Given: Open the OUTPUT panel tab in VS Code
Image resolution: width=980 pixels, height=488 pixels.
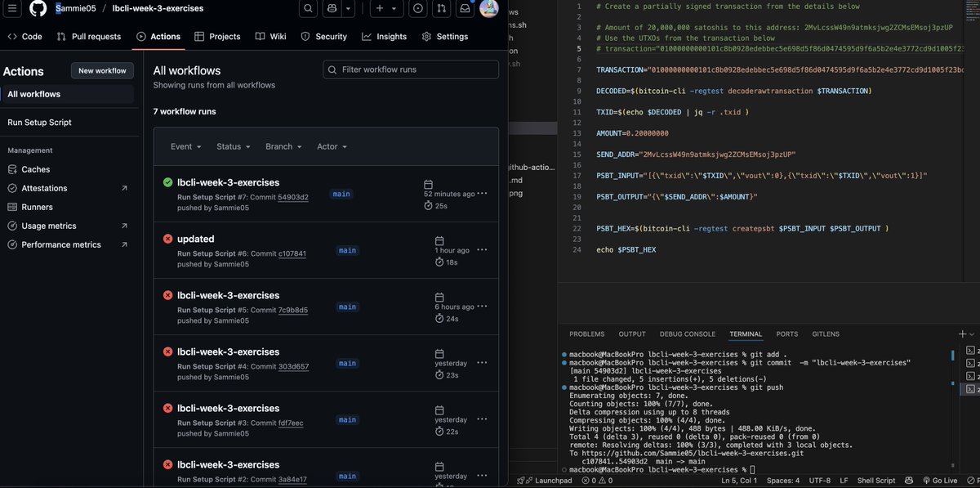Looking at the screenshot, I should click(x=632, y=334).
